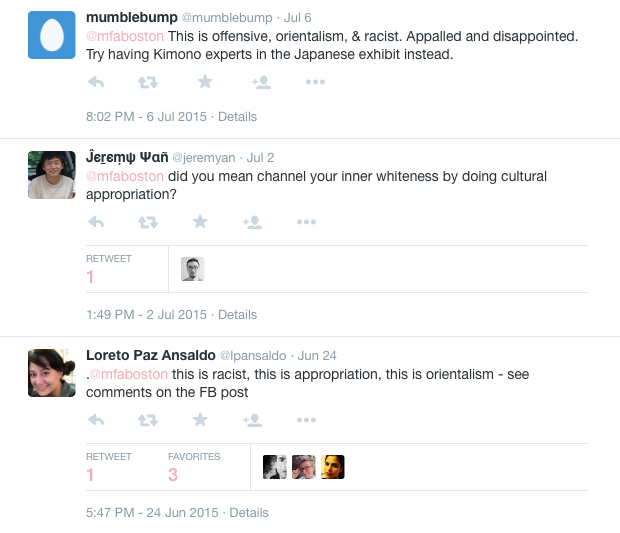Image resolution: width=620 pixels, height=533 pixels.
Task: Click the @mfaboston mention in mumblebump's tweet
Action: pos(125,36)
